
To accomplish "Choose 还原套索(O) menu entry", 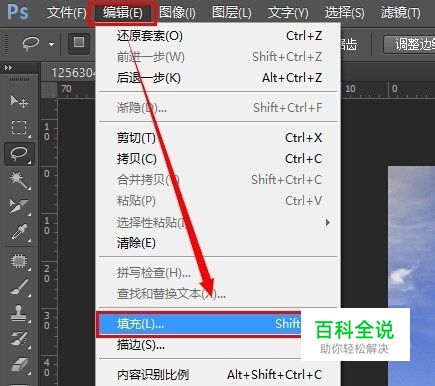I will [x=219, y=36].
